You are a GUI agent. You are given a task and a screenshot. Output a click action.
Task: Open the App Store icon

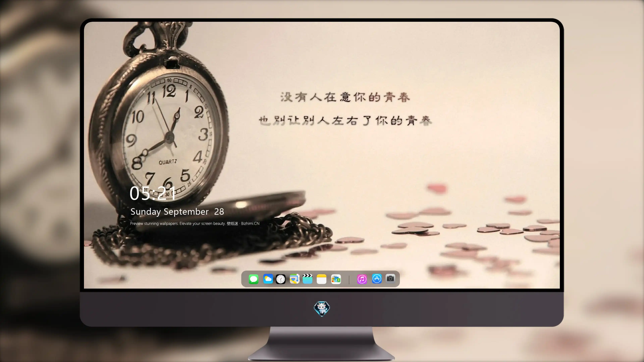[377, 279]
